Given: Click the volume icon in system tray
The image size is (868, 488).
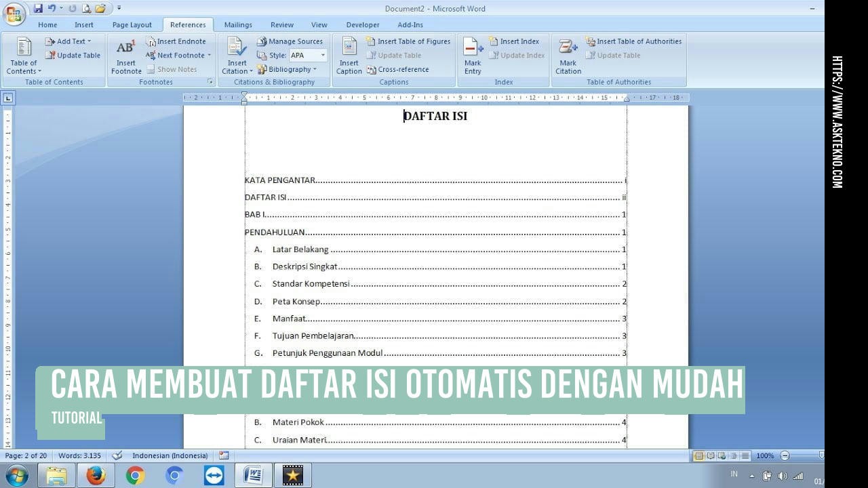Looking at the screenshot, I should (783, 476).
